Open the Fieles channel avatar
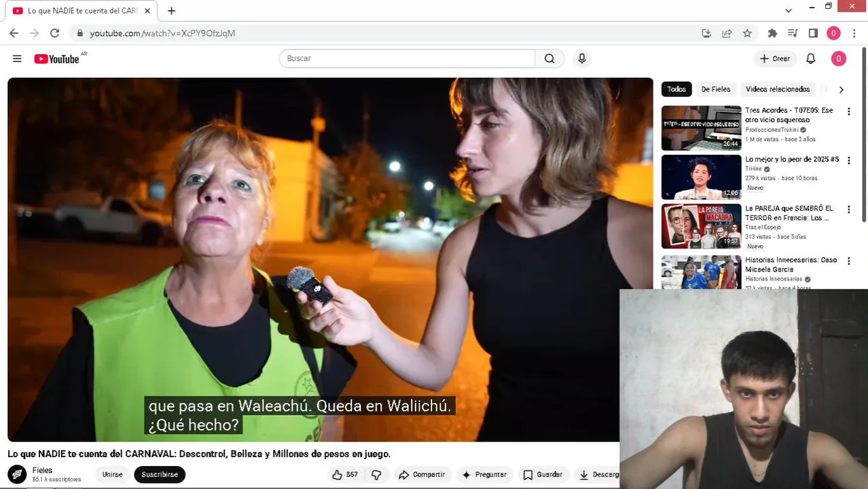 coord(17,474)
